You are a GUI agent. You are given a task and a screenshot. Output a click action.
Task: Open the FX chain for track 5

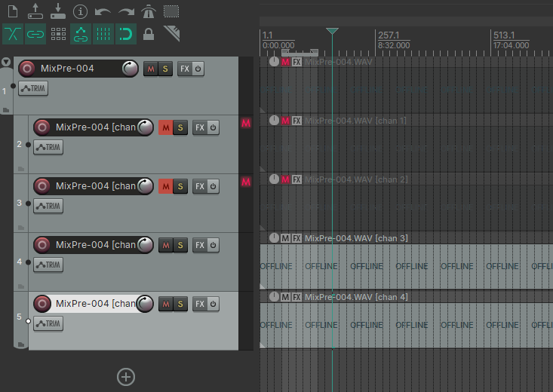[200, 304]
